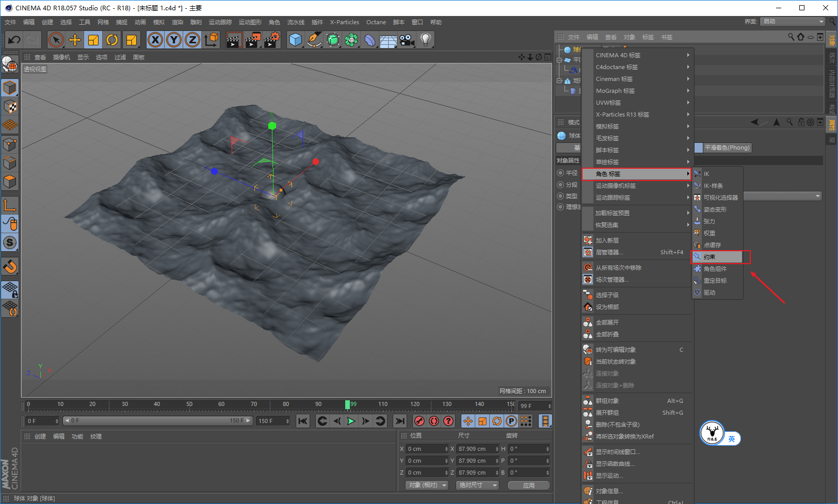Expand the 加载标签预置 submenu
This screenshot has width=838, height=504.
click(637, 213)
